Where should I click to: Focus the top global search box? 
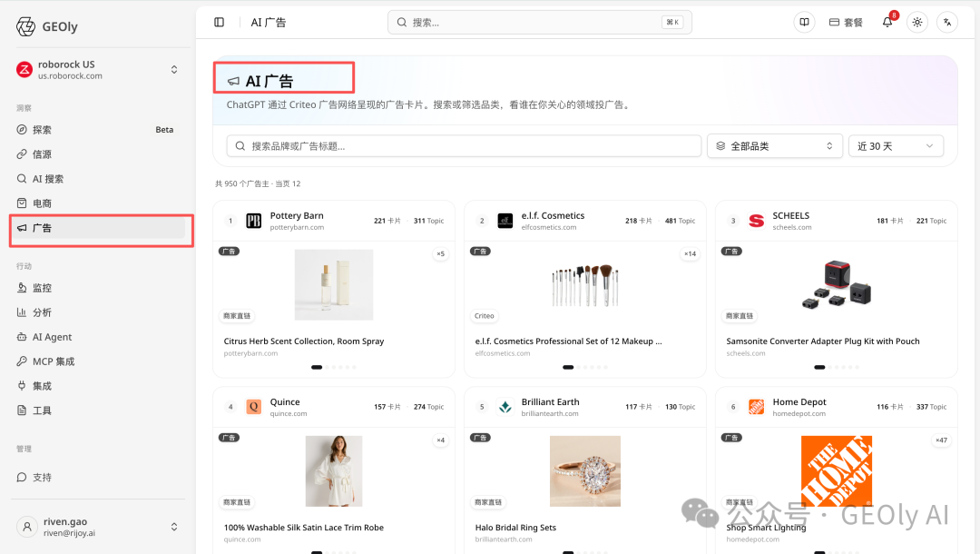539,23
